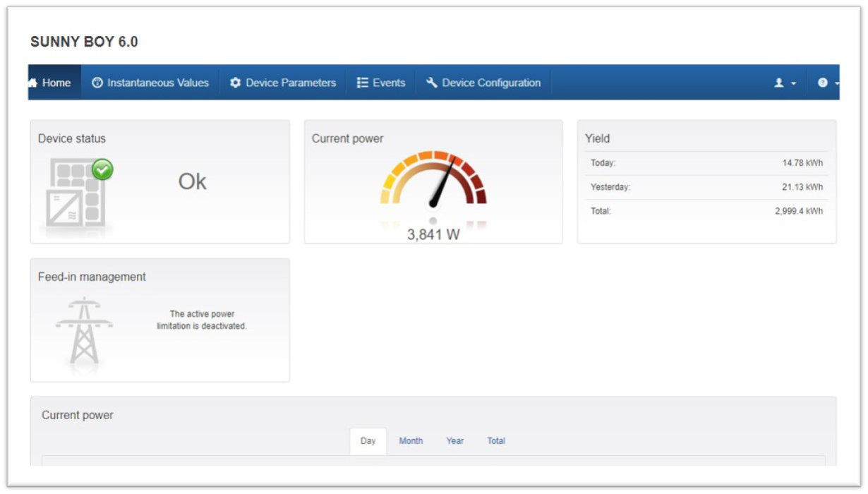
Task: Click the active power limitation message
Action: [202, 320]
